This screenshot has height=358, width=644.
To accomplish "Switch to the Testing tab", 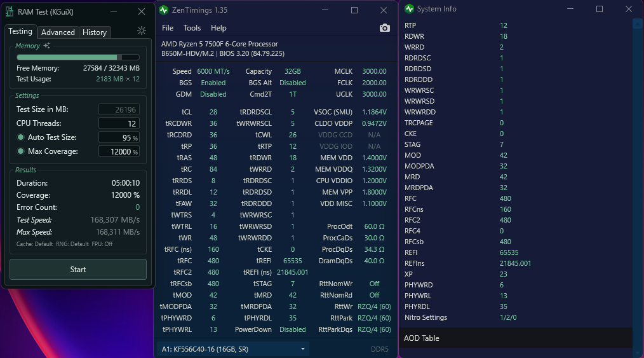I will pyautogui.click(x=20, y=31).
